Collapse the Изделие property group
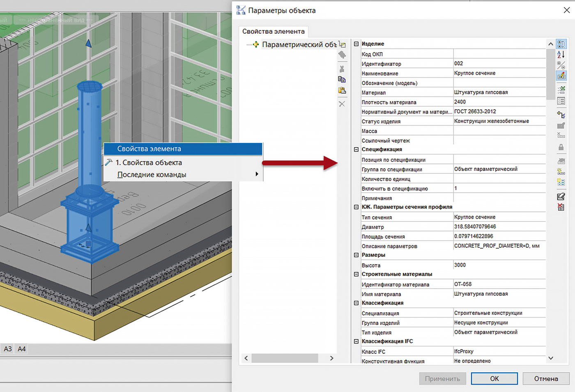This screenshot has height=392, width=575. click(x=356, y=44)
